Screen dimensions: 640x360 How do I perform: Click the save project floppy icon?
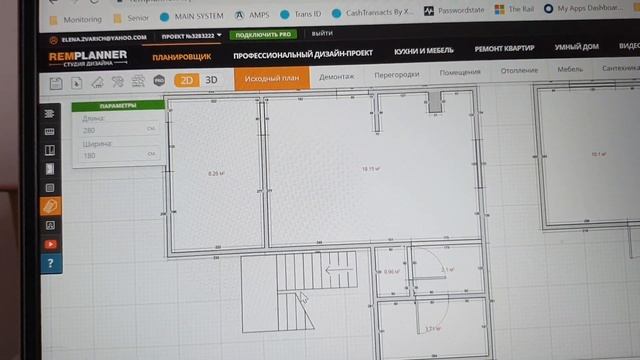pyautogui.click(x=56, y=83)
